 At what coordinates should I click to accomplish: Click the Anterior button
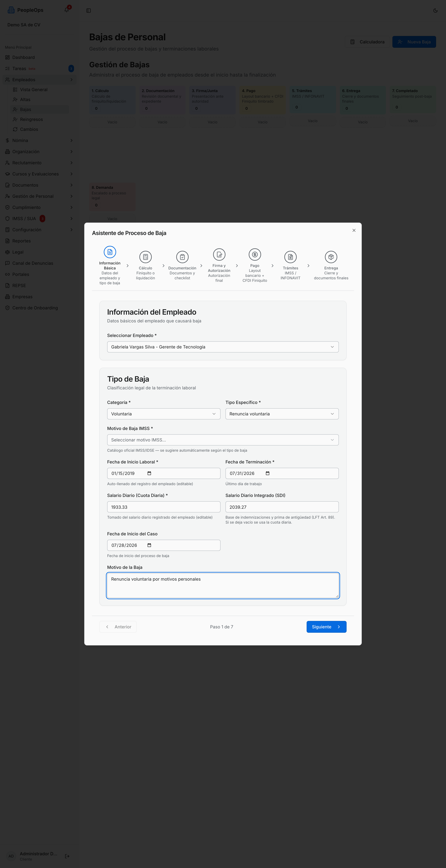pyautogui.click(x=118, y=627)
